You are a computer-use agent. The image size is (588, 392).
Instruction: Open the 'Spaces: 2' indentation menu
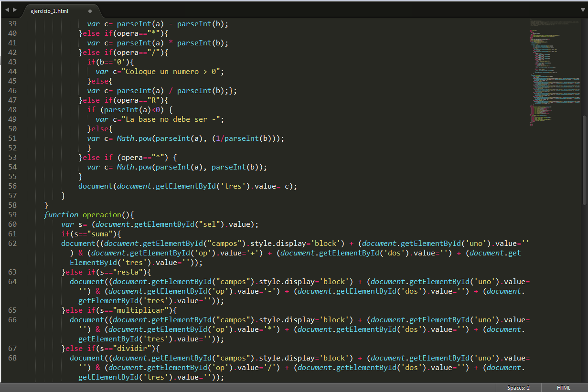(518, 387)
